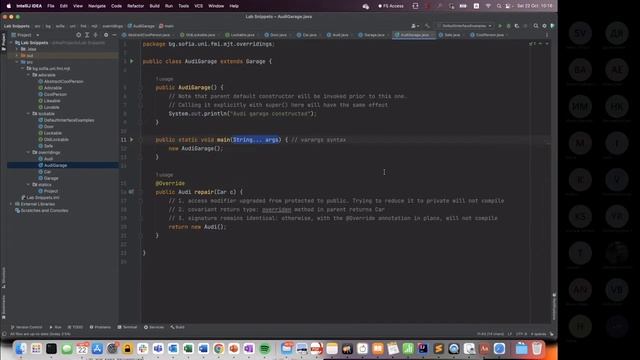Expand External Libraries node
This screenshot has width=640, height=360.
11,204
